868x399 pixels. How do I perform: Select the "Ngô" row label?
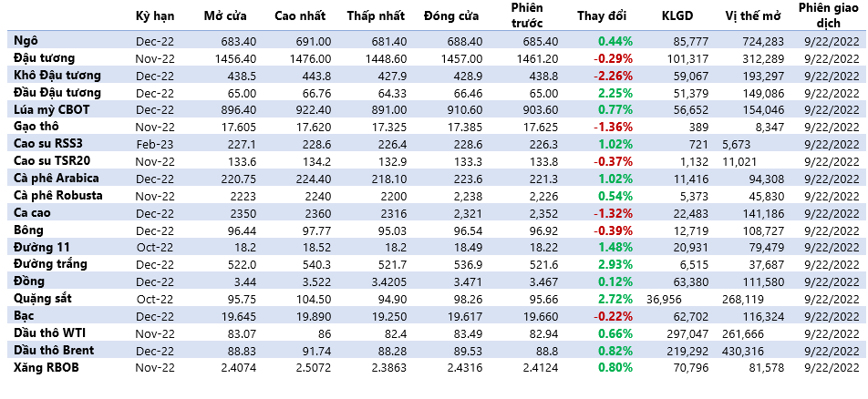tap(25, 41)
